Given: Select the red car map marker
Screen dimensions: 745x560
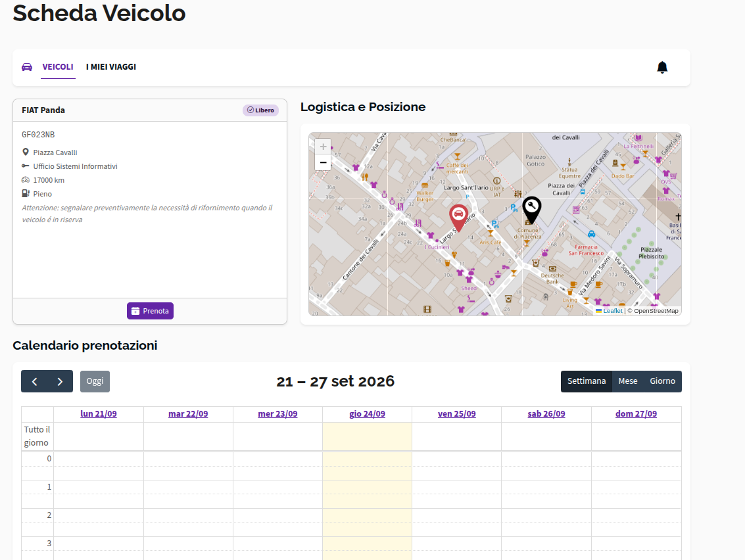Looking at the screenshot, I should coord(458,218).
